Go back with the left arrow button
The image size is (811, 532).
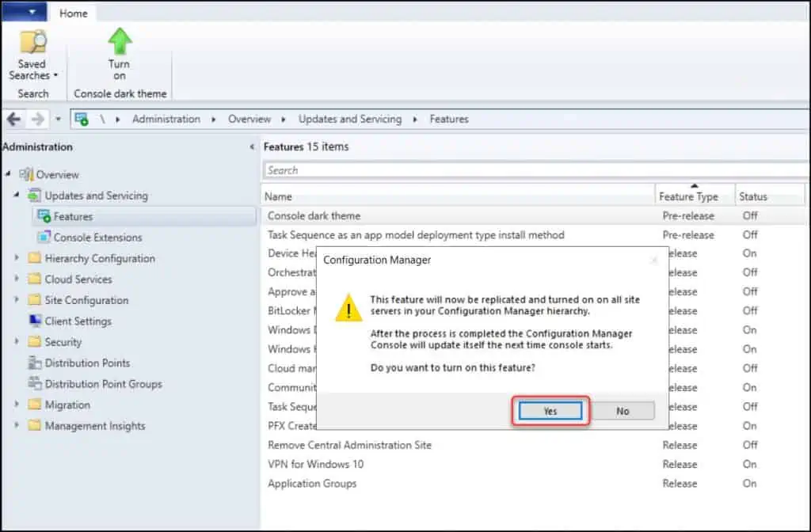pyautogui.click(x=14, y=120)
